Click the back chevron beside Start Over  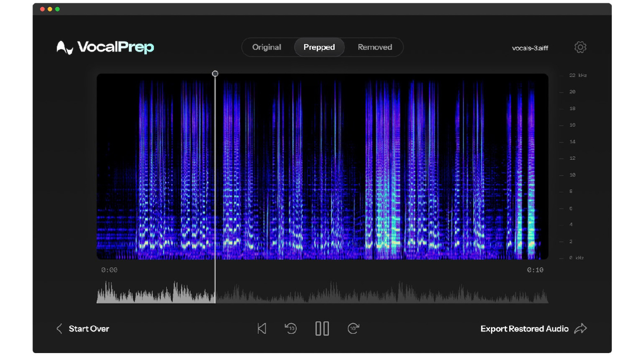59,329
